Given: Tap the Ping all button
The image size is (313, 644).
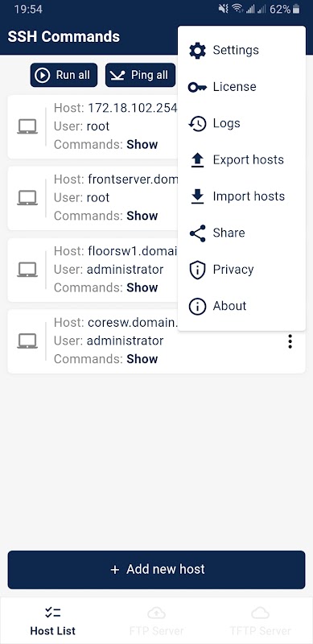Looking at the screenshot, I should (x=140, y=75).
